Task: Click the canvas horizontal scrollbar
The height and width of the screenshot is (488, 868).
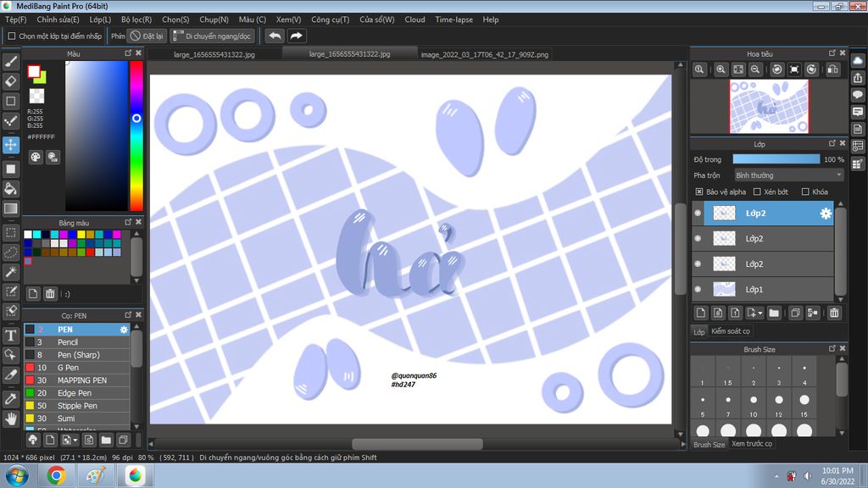Action: click(417, 444)
